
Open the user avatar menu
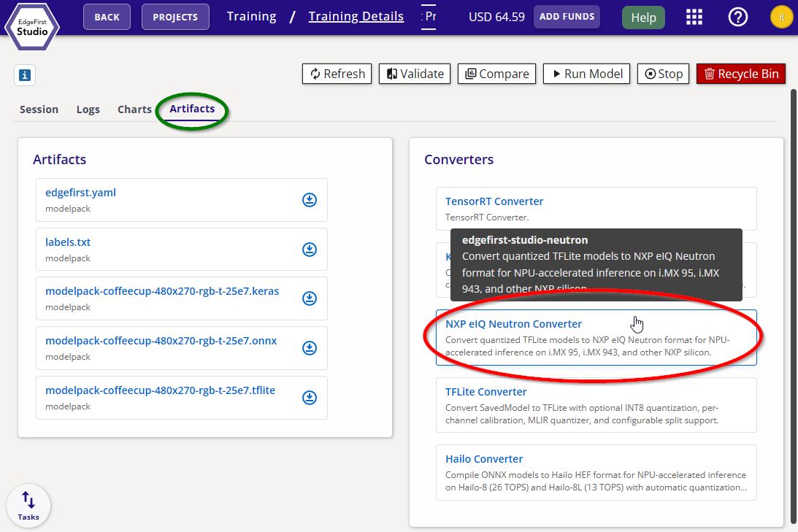coord(782,17)
